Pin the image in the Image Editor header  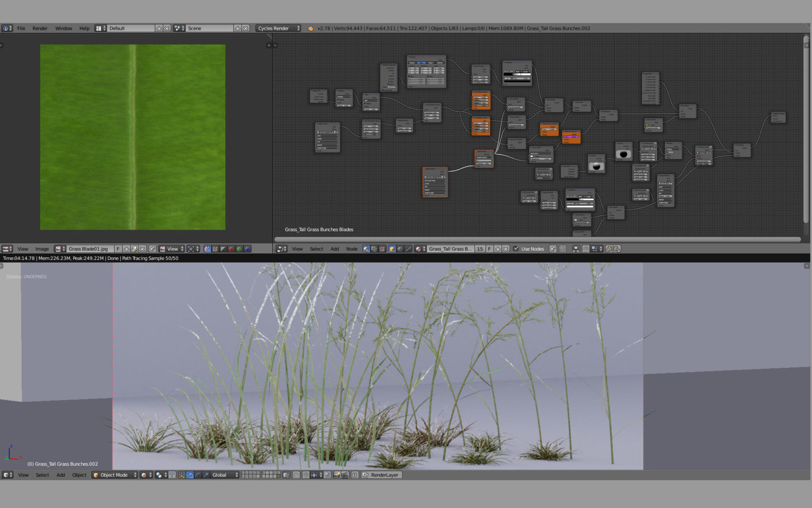coord(152,249)
